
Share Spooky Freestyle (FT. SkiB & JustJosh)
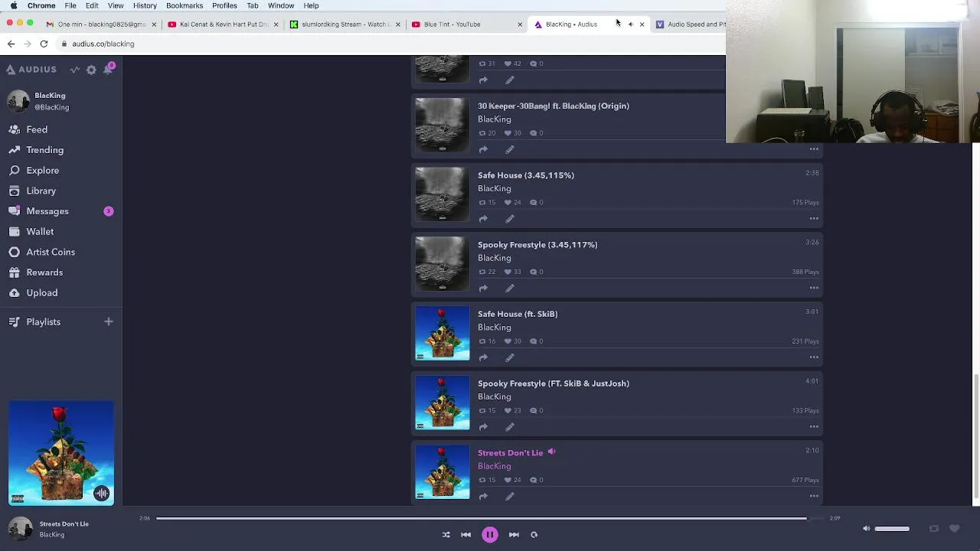[x=483, y=427]
